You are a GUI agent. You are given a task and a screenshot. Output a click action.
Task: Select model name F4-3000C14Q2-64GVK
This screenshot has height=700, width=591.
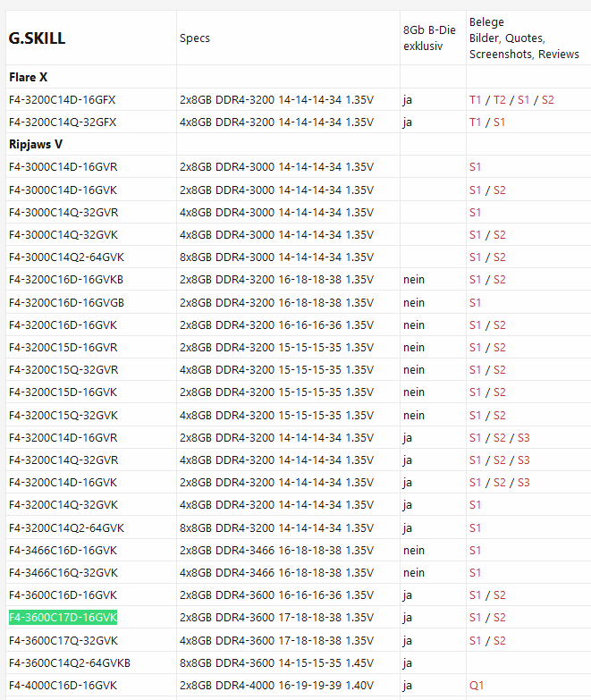click(66, 257)
